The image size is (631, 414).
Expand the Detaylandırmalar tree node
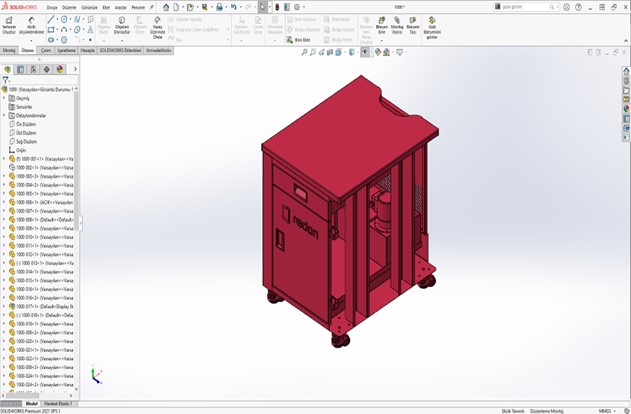4,115
